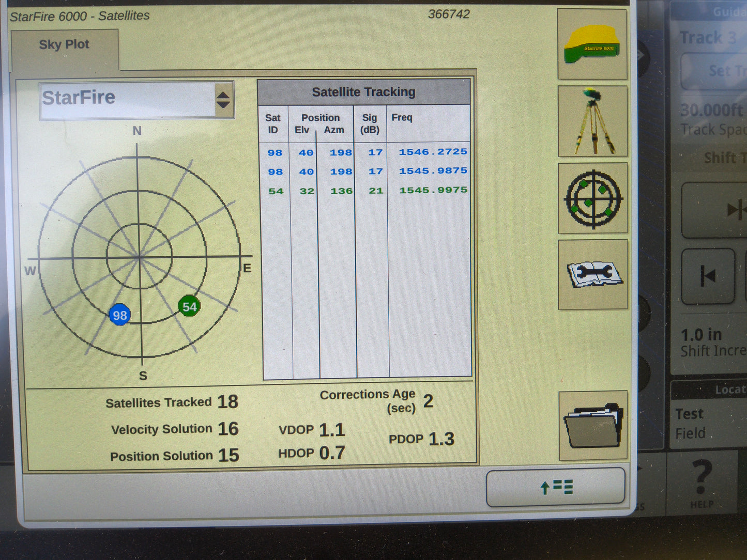747x560 pixels.
Task: Switch to the Sky Plot tab
Action: pos(64,44)
